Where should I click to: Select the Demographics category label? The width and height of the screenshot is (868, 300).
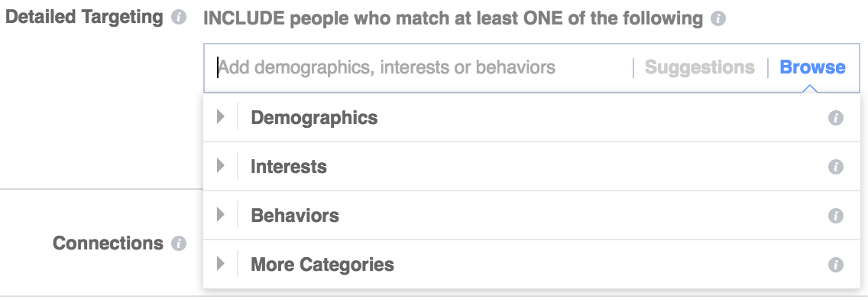314,118
